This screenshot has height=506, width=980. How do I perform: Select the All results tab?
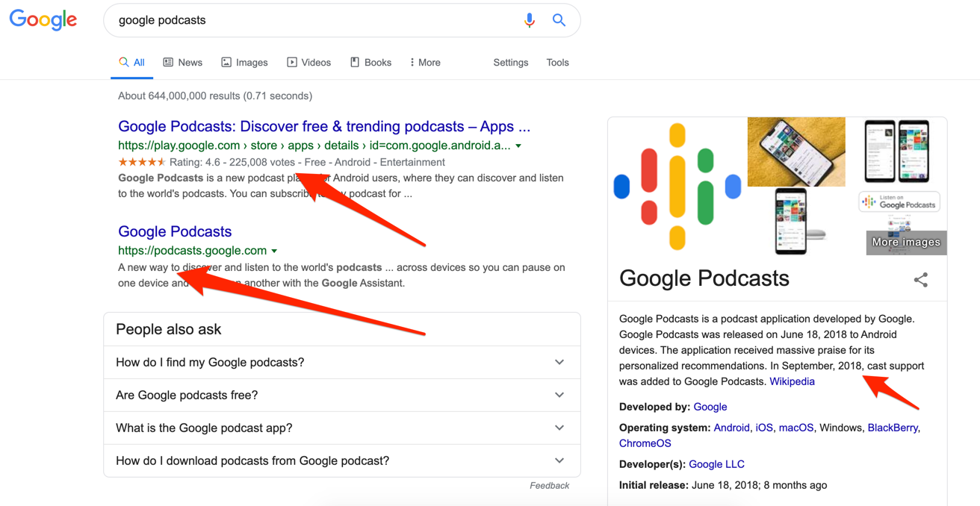coord(132,63)
